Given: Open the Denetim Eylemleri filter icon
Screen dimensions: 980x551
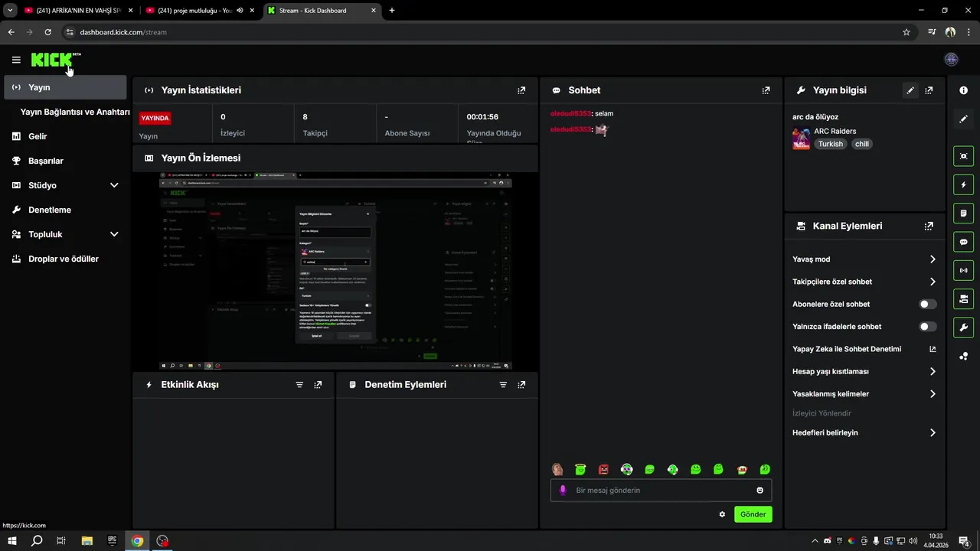Looking at the screenshot, I should 503,385.
